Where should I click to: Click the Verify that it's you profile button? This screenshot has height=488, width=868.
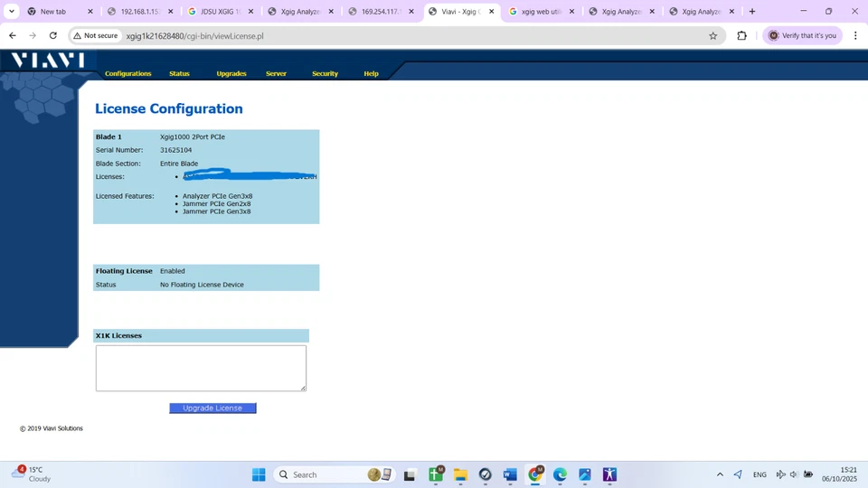(802, 35)
